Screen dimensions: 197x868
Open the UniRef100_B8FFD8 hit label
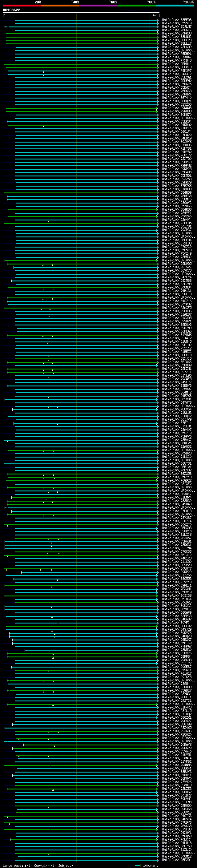pyautogui.click(x=176, y=20)
